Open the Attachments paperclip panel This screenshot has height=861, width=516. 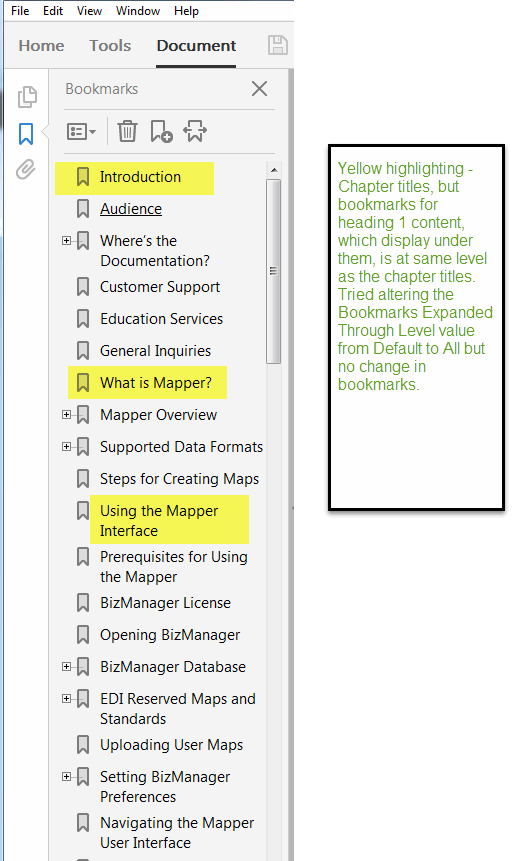26,169
